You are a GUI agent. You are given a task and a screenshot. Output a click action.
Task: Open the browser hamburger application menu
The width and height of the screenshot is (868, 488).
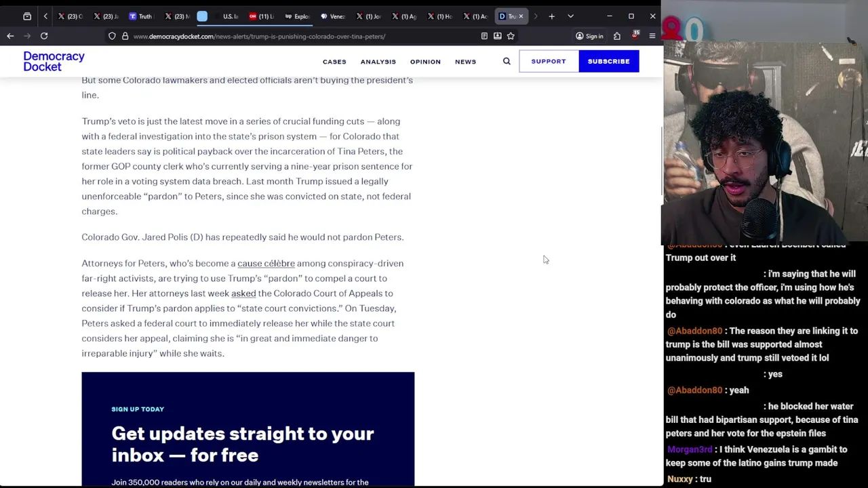point(652,36)
